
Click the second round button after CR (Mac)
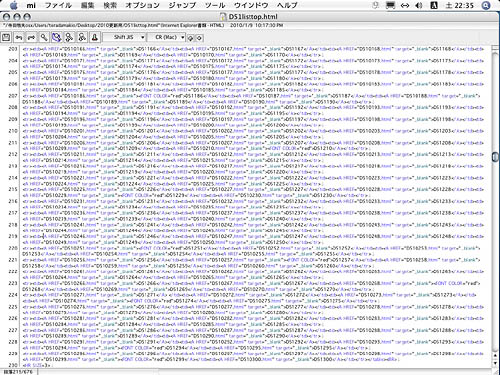point(199,38)
